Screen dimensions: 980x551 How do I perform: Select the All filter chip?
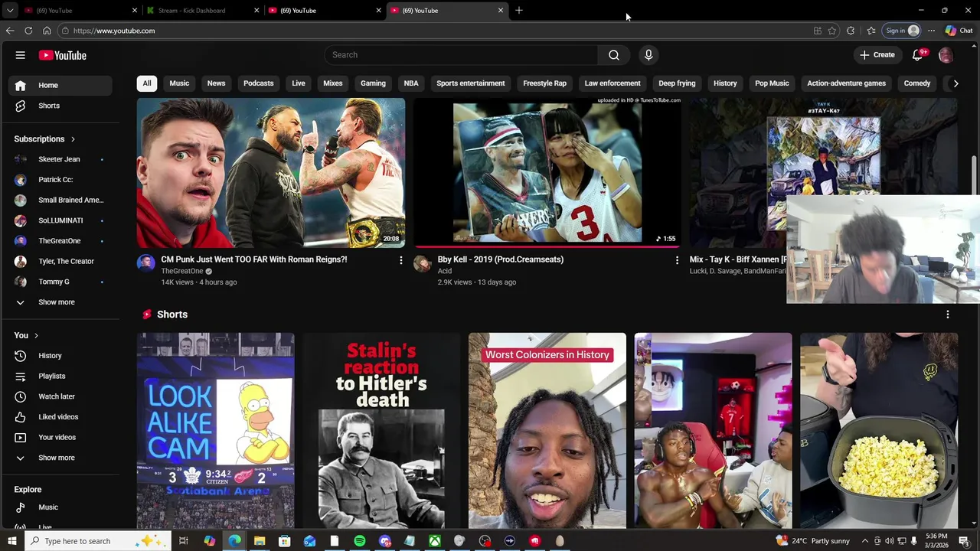tap(146, 83)
